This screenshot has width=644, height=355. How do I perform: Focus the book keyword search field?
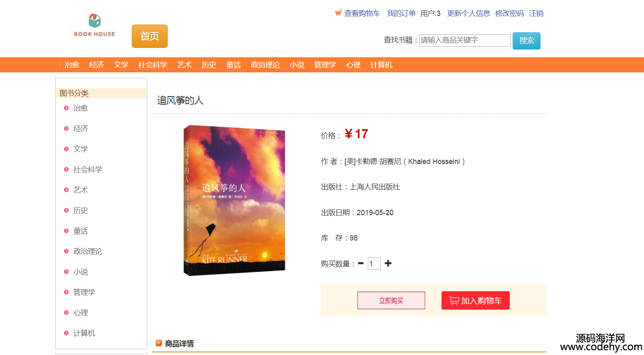coord(465,40)
